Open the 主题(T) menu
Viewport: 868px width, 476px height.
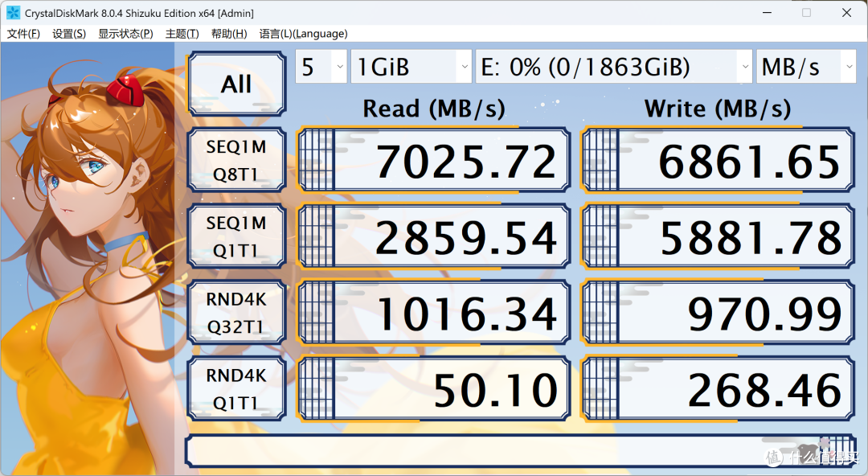(x=182, y=34)
